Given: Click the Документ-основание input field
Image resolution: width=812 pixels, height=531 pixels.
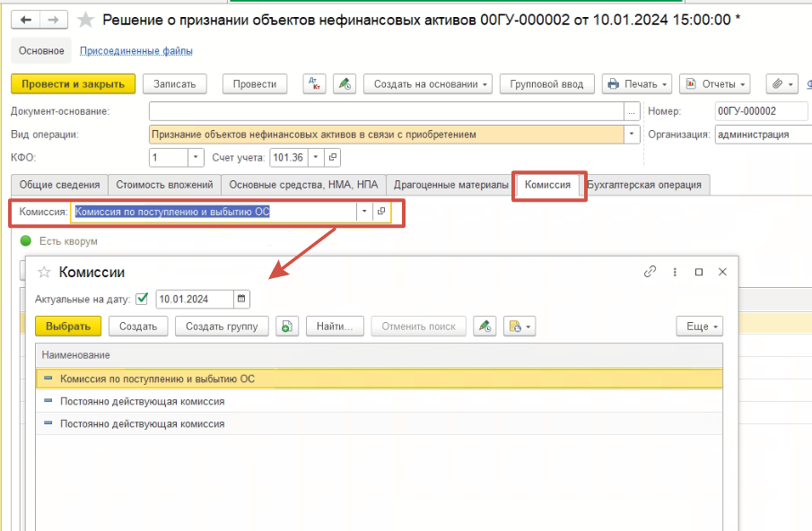Looking at the screenshot, I should click(x=387, y=111).
